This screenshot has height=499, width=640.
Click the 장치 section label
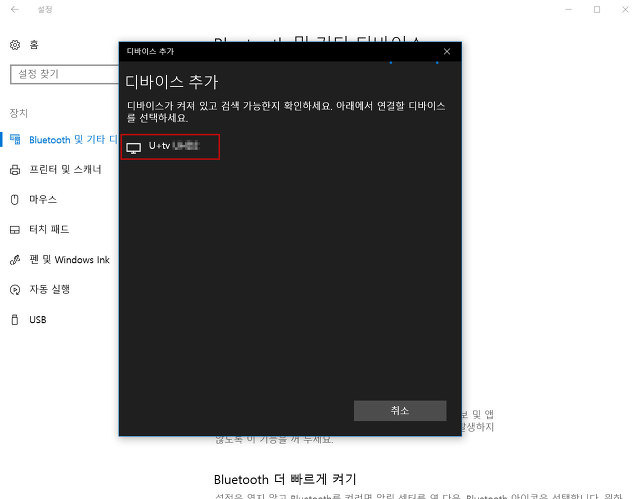coord(19,113)
